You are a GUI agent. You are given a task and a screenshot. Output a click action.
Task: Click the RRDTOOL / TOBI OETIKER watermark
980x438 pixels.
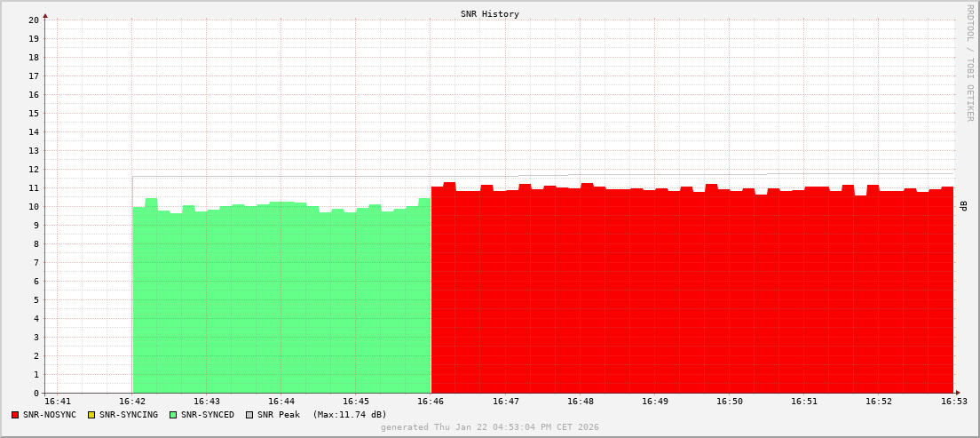point(969,62)
